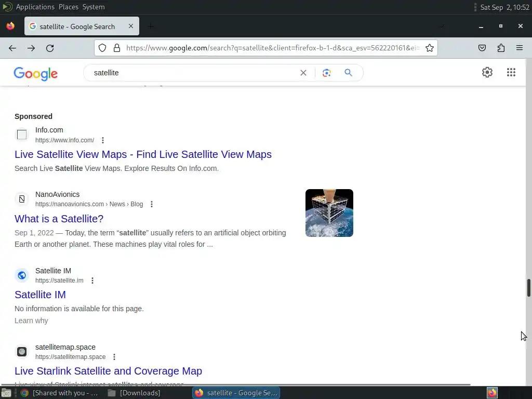Click the Firefox tray icon at bottom right

pos(492,393)
